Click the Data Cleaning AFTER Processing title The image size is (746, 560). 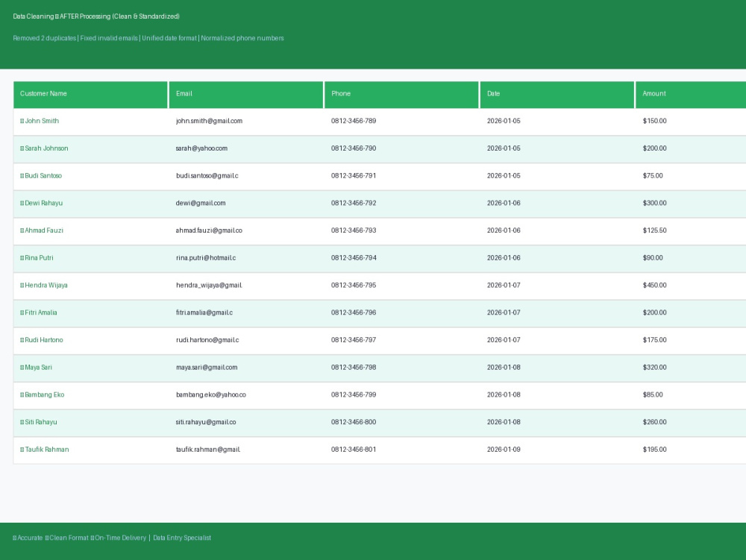pos(96,16)
